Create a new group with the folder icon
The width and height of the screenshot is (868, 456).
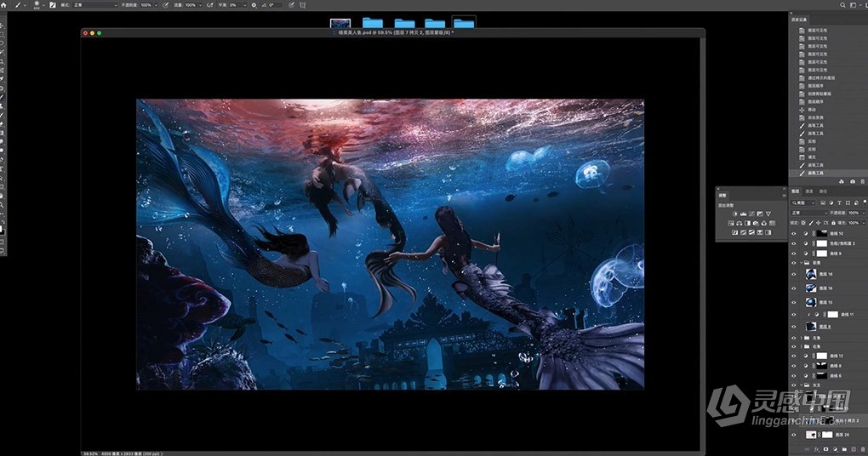[842, 448]
